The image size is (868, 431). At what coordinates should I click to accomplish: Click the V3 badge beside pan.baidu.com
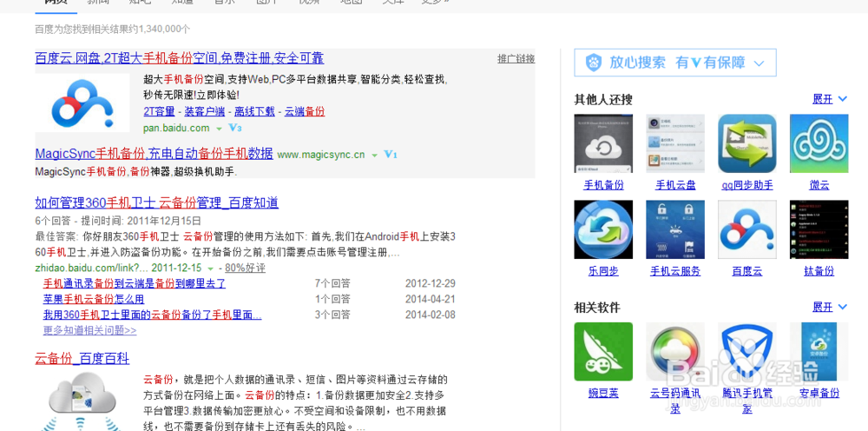click(235, 128)
